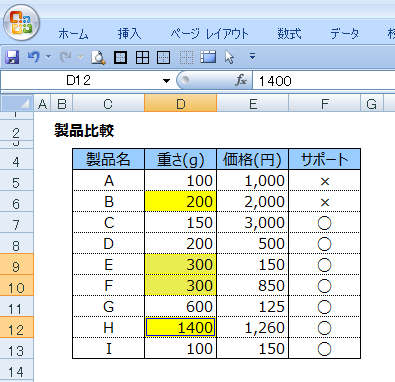395x382 pixels.
Task: Select the price cell 1,000
Action: (x=253, y=180)
